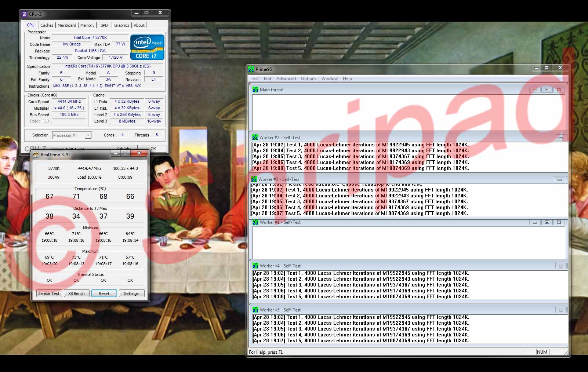Click Worker #2 Test 5 log line
The image size is (588, 372).
361,168
